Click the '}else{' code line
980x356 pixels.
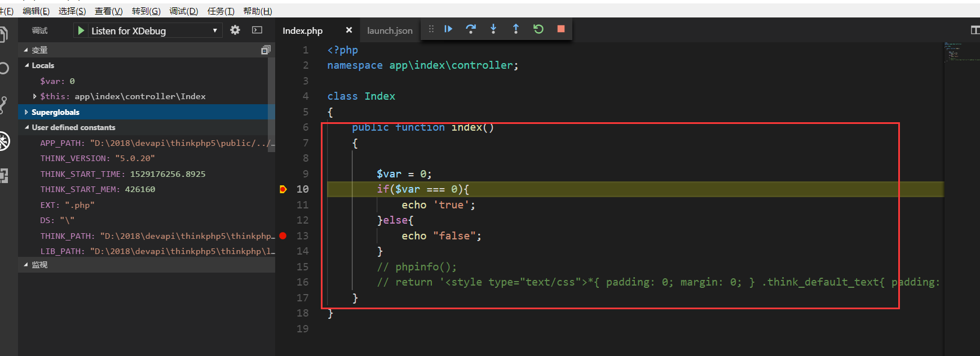[395, 220]
